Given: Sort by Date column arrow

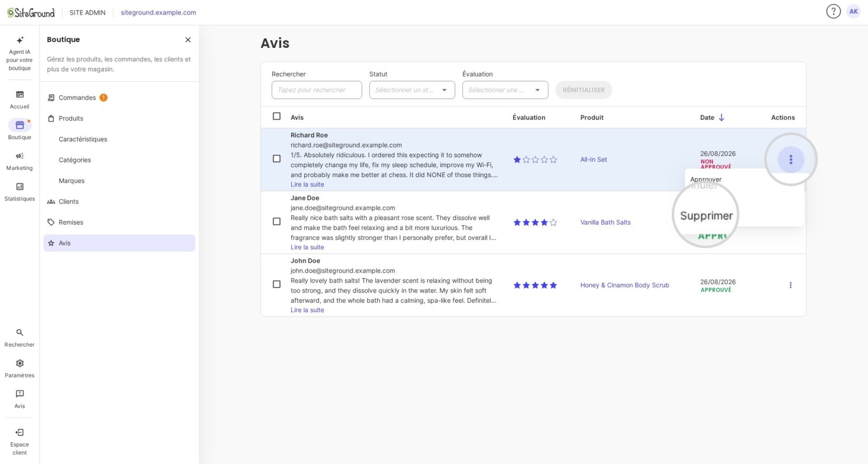Looking at the screenshot, I should [721, 118].
